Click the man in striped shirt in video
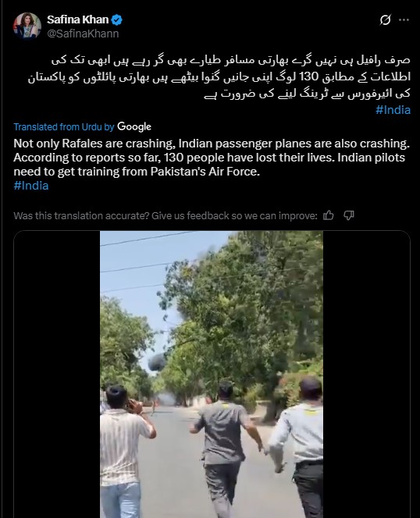420x518 pixels. [x=124, y=451]
